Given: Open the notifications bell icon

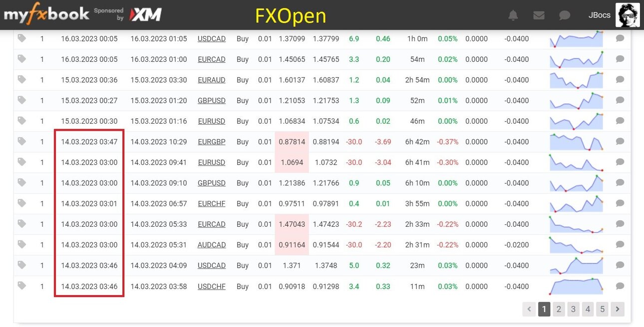Looking at the screenshot, I should click(513, 15).
